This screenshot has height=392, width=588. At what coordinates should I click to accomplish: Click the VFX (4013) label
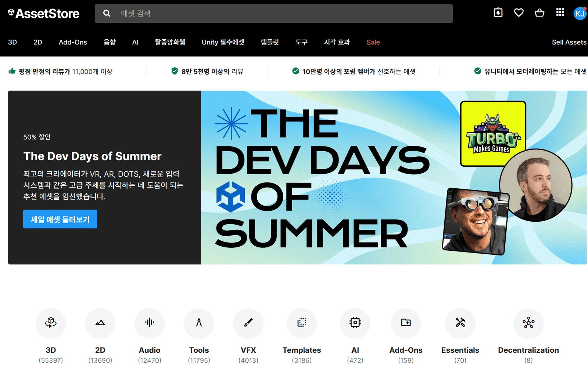[248, 355]
